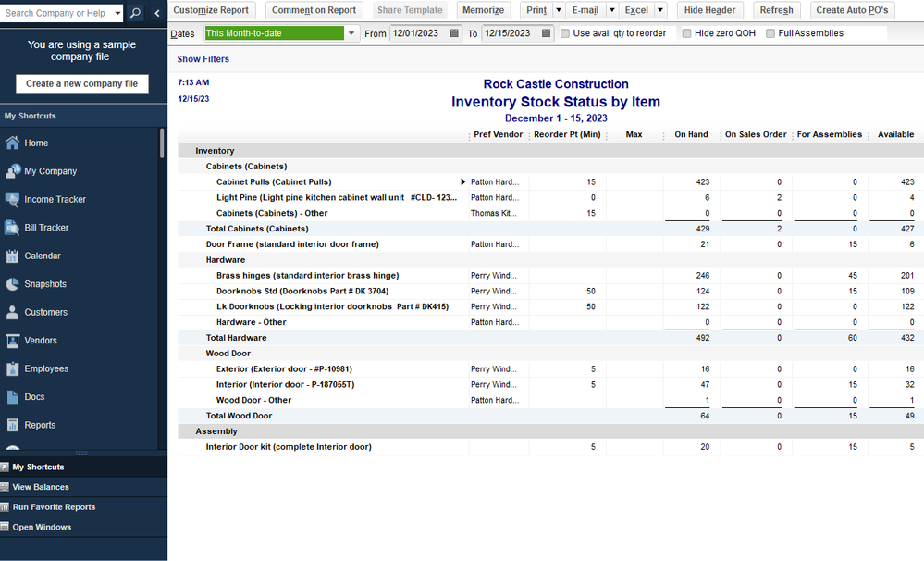Select View Balances tab

[83, 487]
